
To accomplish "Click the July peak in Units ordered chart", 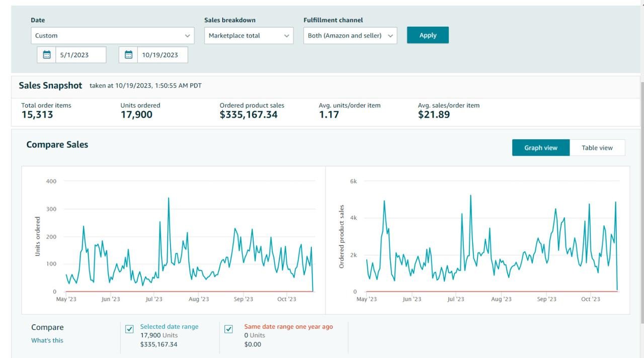I will (x=169, y=198).
